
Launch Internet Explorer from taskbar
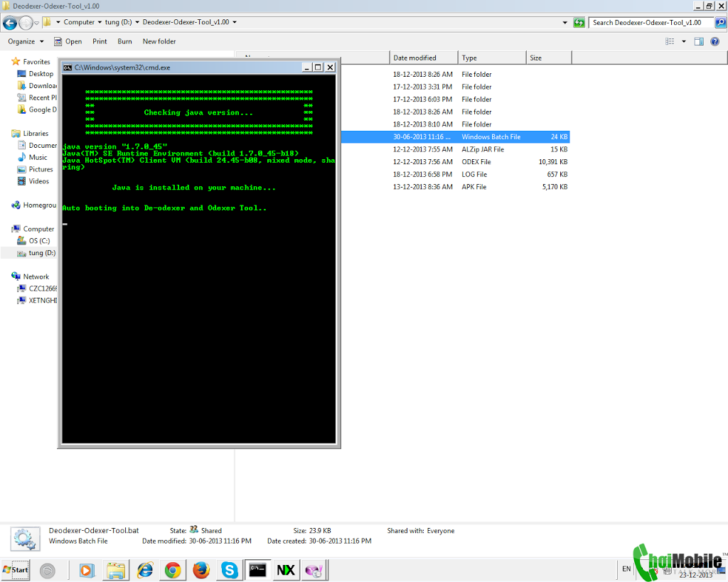point(145,570)
